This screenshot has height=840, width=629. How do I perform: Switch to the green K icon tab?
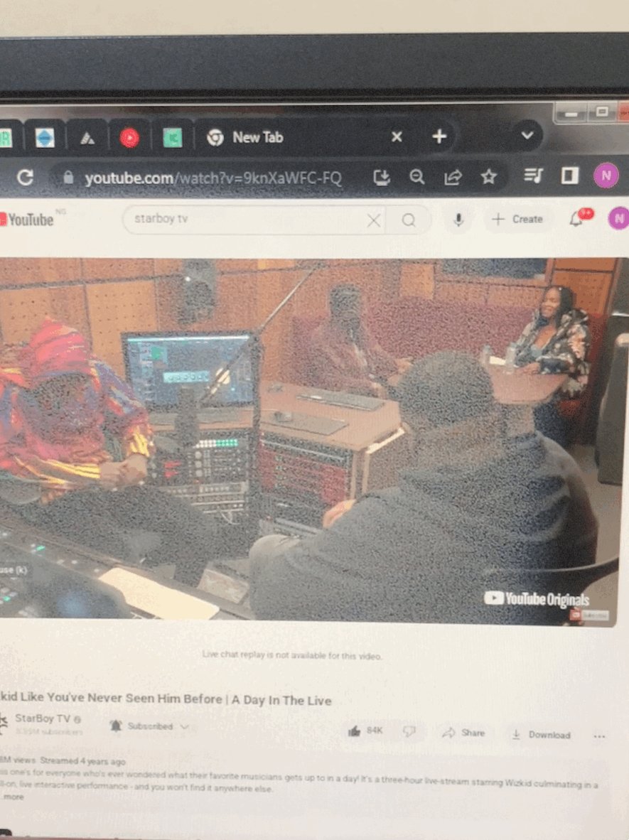click(x=172, y=138)
